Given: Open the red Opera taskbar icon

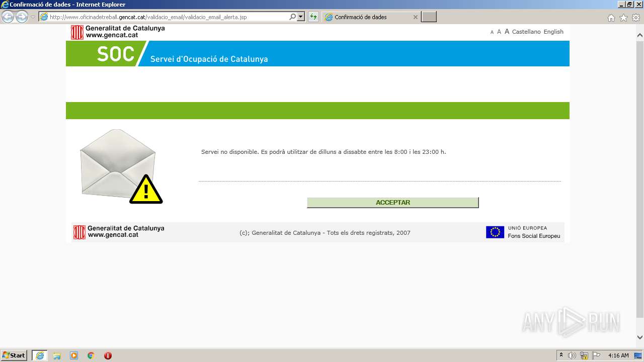Looking at the screenshot, I should tap(108, 355).
